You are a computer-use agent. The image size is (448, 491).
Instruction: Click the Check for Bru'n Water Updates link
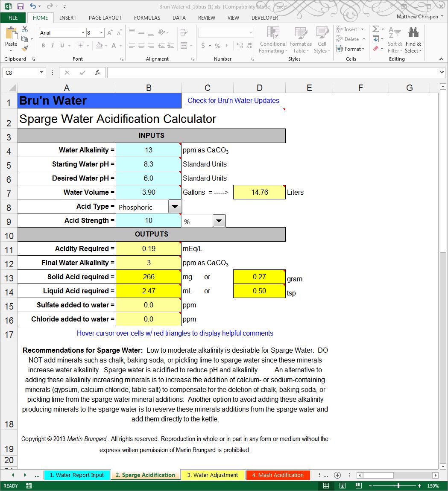(x=233, y=100)
